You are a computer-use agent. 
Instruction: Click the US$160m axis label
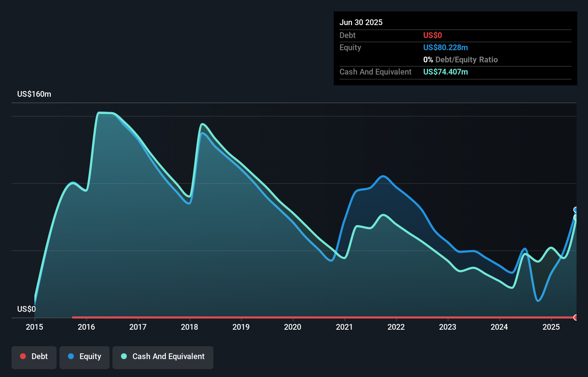pos(34,94)
